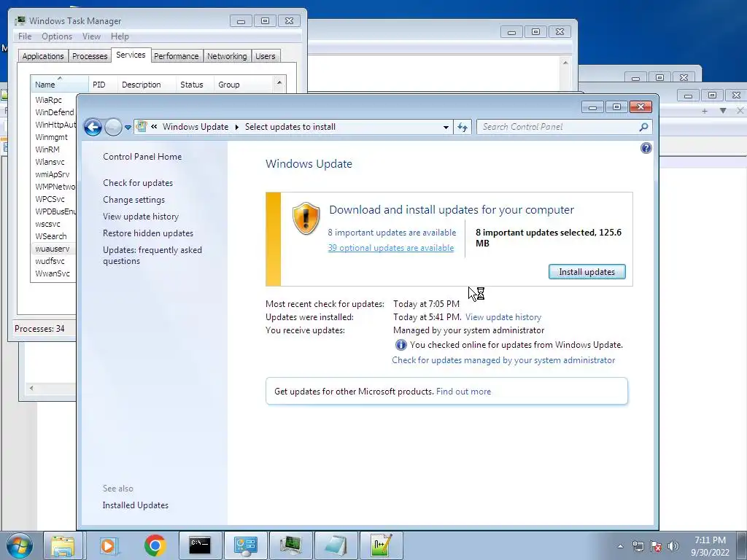Click Find out more link
Viewport: 747px width, 560px height.
(463, 392)
